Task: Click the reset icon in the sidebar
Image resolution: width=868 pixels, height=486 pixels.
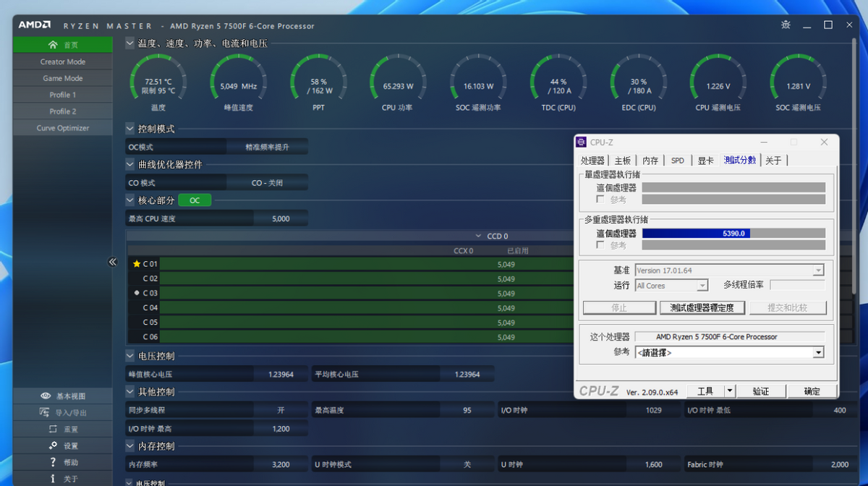Action: coord(53,429)
